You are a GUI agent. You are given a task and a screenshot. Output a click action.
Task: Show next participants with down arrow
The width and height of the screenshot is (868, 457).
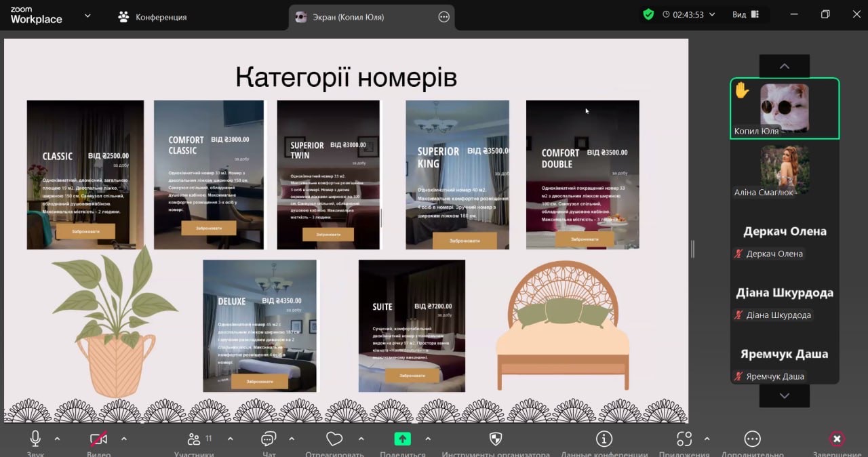tap(785, 395)
